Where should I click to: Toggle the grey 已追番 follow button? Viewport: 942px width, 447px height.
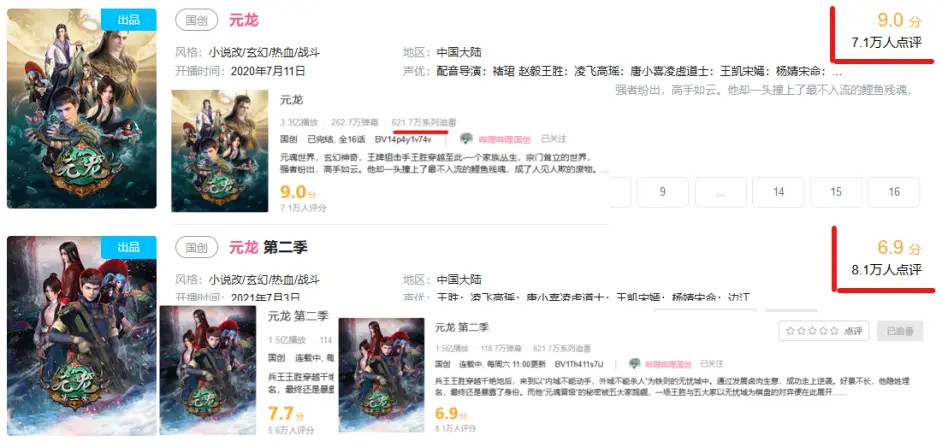pos(899,331)
